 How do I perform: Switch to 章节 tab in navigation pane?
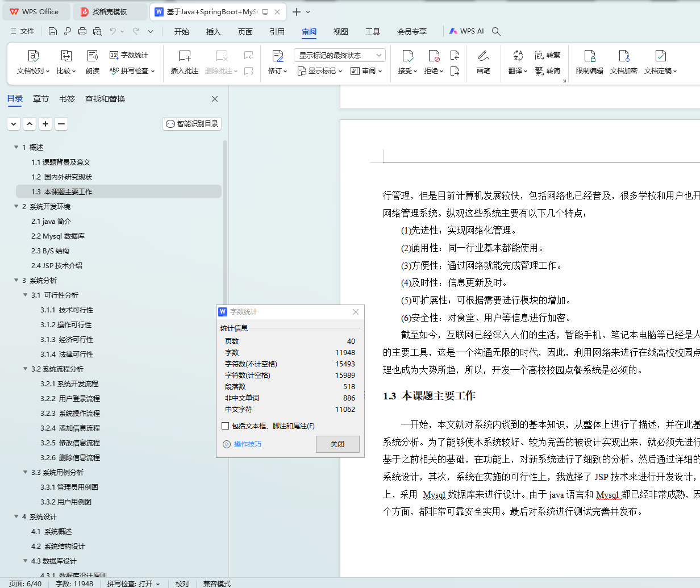click(41, 99)
